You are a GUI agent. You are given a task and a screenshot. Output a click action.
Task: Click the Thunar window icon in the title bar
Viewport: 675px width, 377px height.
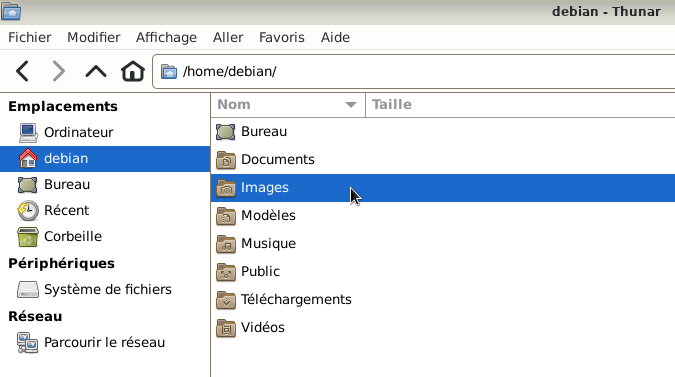(11, 11)
